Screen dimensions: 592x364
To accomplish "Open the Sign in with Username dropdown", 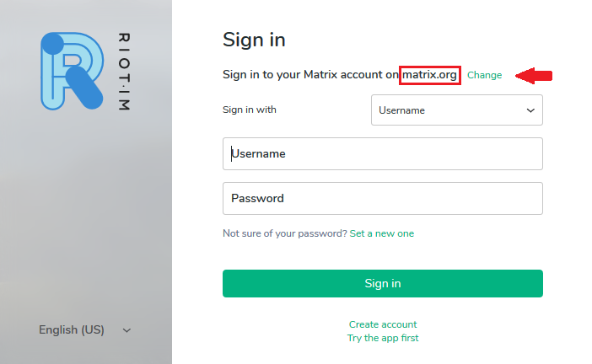I will click(457, 110).
